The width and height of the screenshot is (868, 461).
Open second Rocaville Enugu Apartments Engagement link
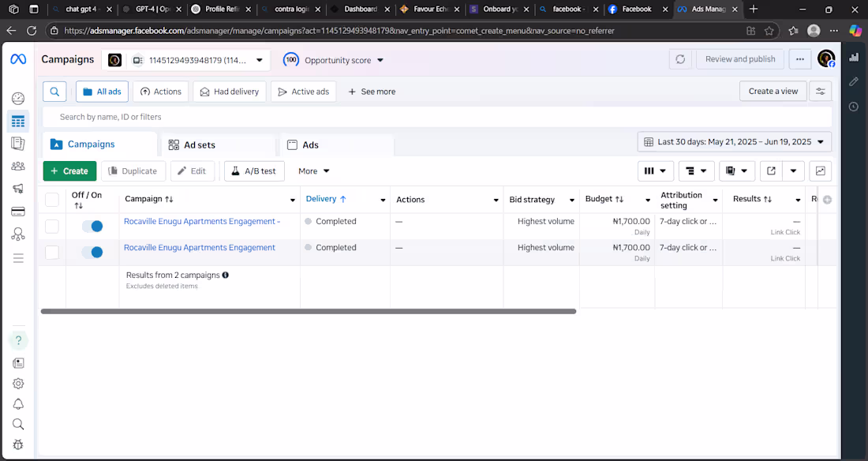(200, 248)
